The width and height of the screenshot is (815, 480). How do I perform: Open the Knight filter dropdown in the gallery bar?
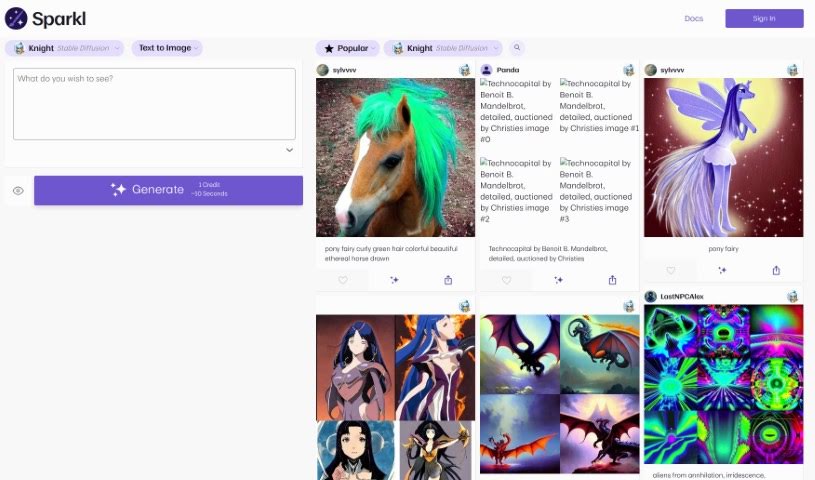coord(443,48)
